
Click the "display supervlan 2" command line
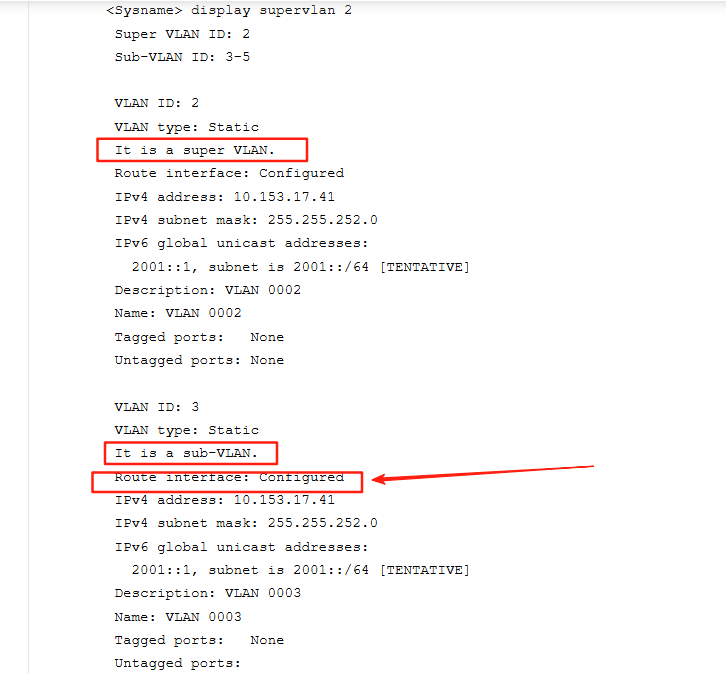228,11
